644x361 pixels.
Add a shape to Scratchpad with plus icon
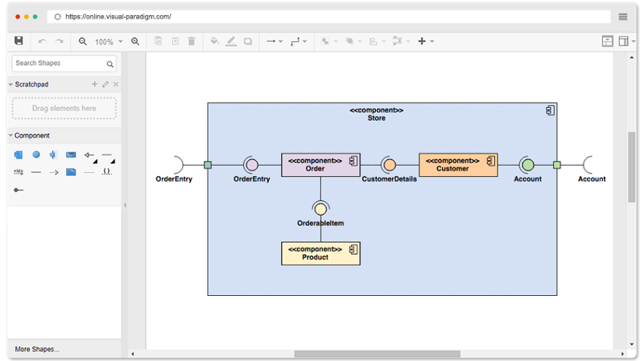[x=94, y=84]
